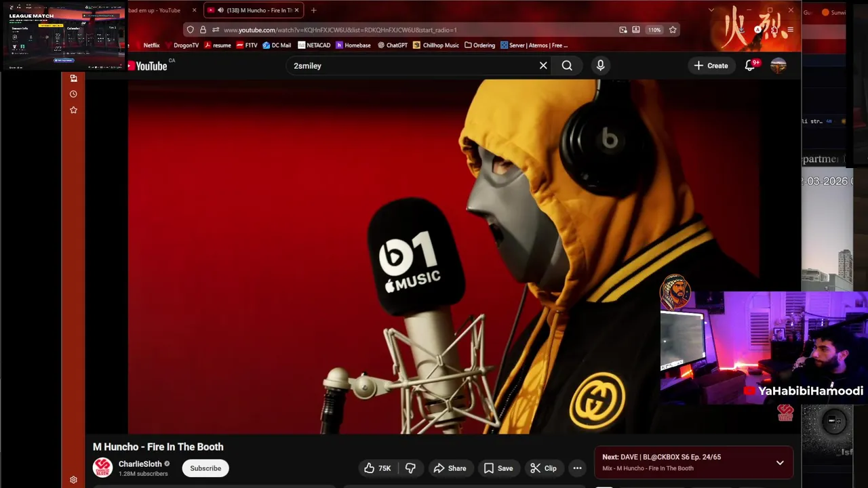The height and width of the screenshot is (488, 868).
Task: Close the M Huncho Fire In The Booth tab
Action: pyautogui.click(x=296, y=10)
